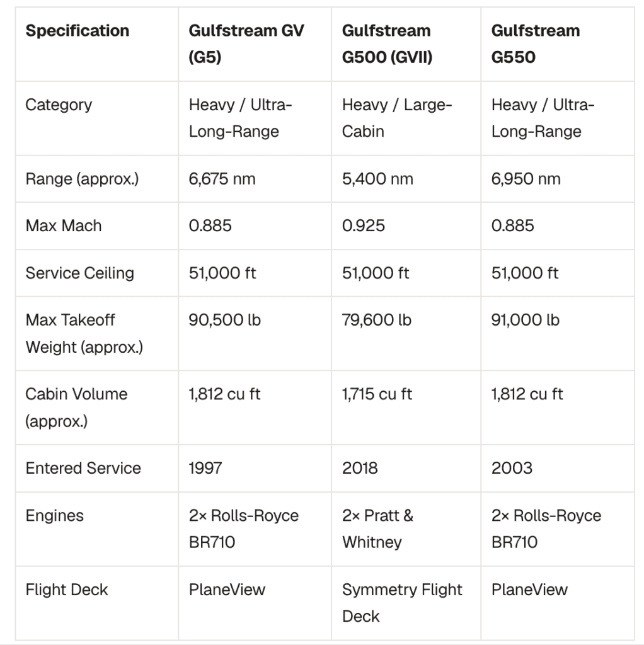This screenshot has width=644, height=645.
Task: Click the Category row label
Action: (59, 105)
